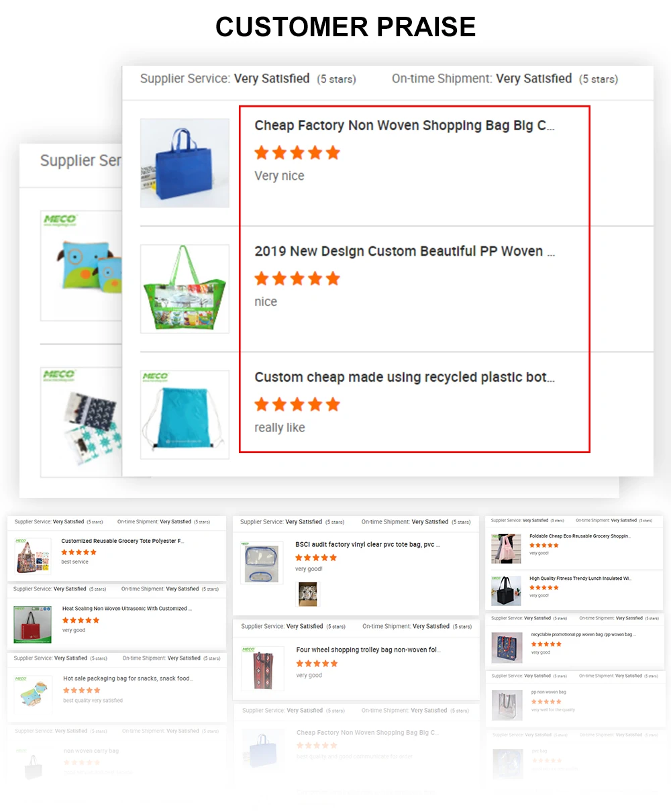Click star rating above the 'nice' comment
671x812 pixels.
(297, 278)
